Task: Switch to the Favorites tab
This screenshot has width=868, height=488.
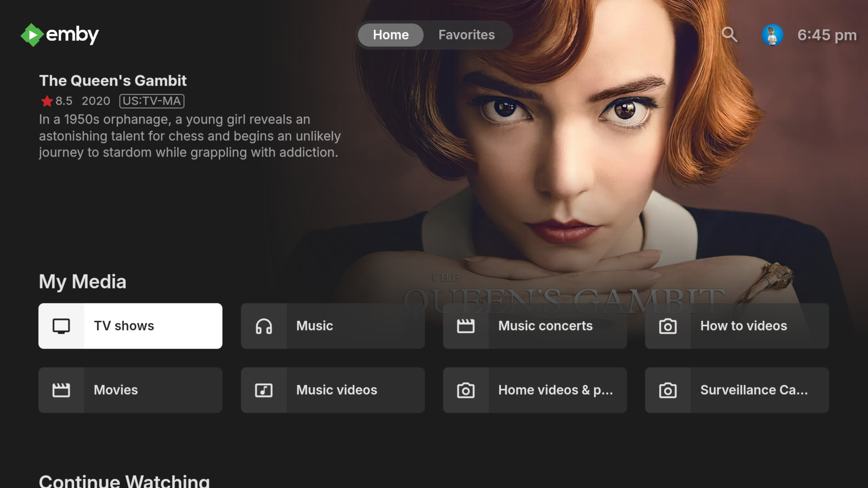Action: 466,35
